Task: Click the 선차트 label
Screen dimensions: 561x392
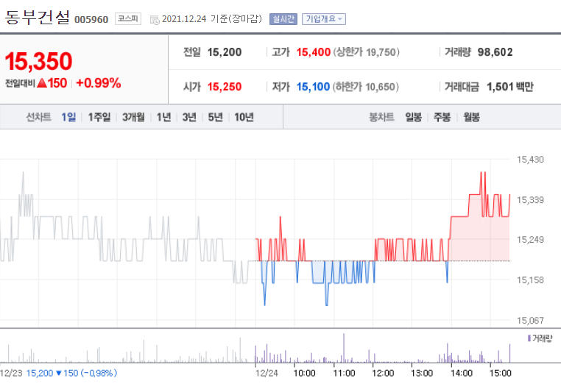Action: pyautogui.click(x=38, y=117)
